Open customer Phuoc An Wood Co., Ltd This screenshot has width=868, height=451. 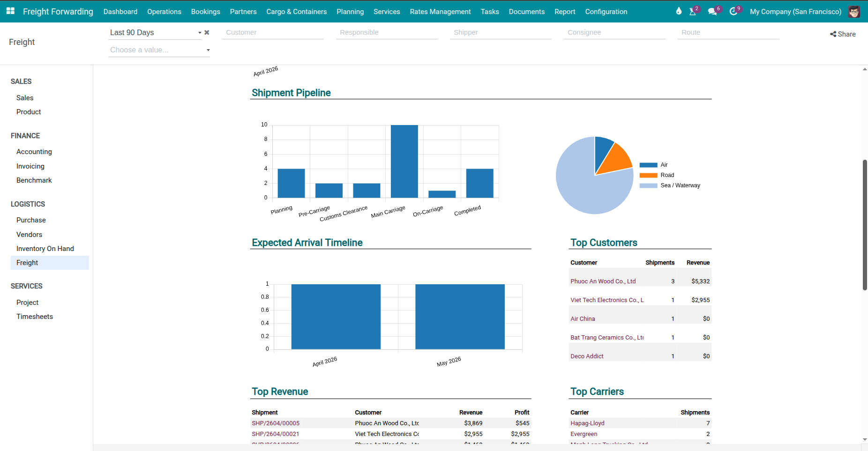(x=603, y=281)
